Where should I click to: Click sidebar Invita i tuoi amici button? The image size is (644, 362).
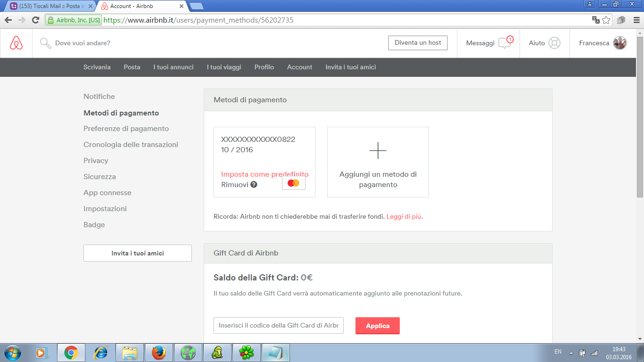click(138, 253)
